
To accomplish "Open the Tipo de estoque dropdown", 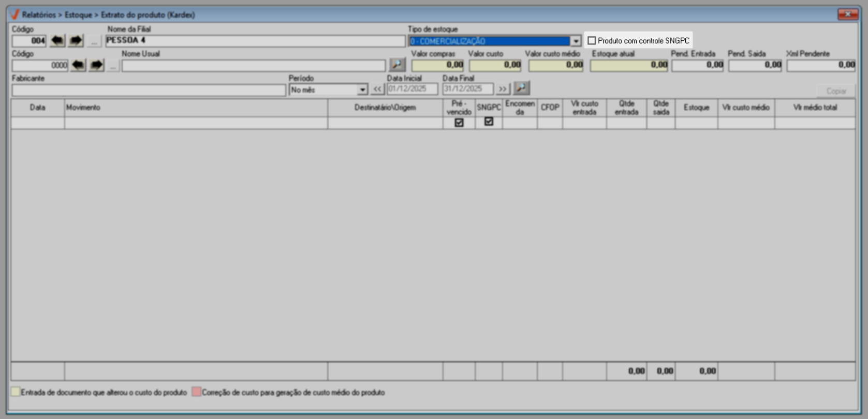I will [x=576, y=41].
